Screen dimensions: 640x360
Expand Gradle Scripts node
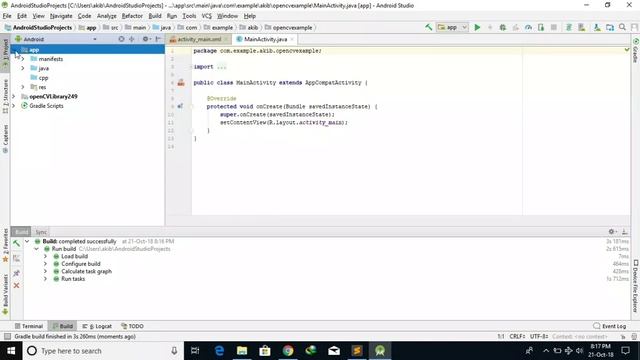13,106
